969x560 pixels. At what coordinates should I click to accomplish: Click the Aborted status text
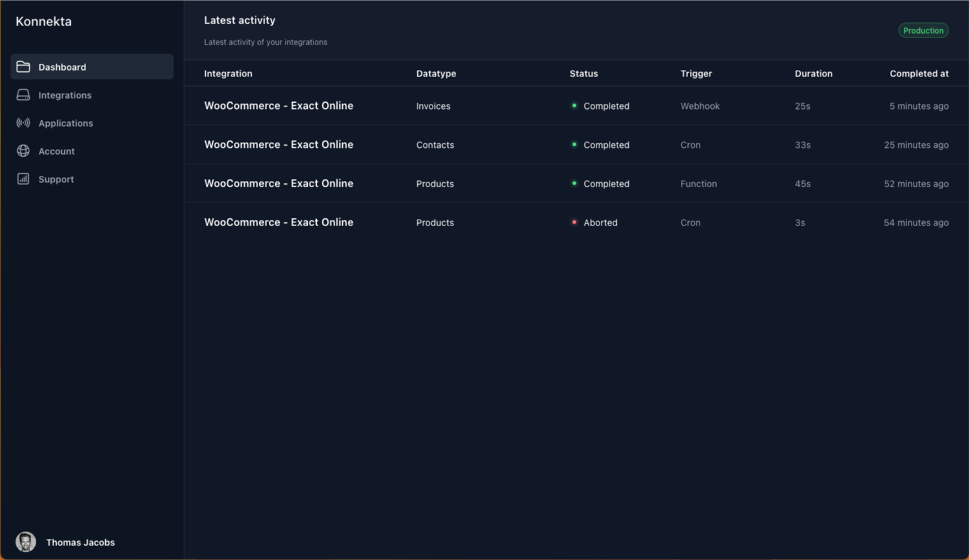pos(600,222)
